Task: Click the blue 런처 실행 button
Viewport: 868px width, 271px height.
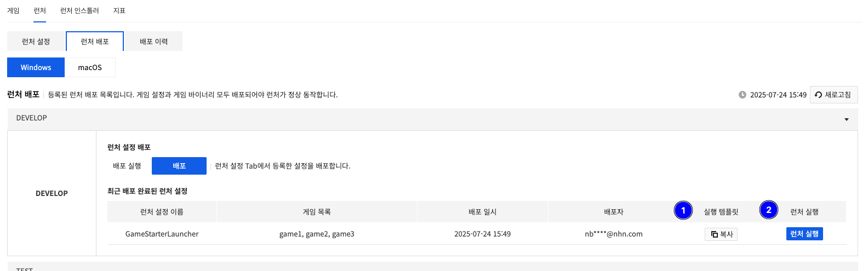Action: pos(804,234)
